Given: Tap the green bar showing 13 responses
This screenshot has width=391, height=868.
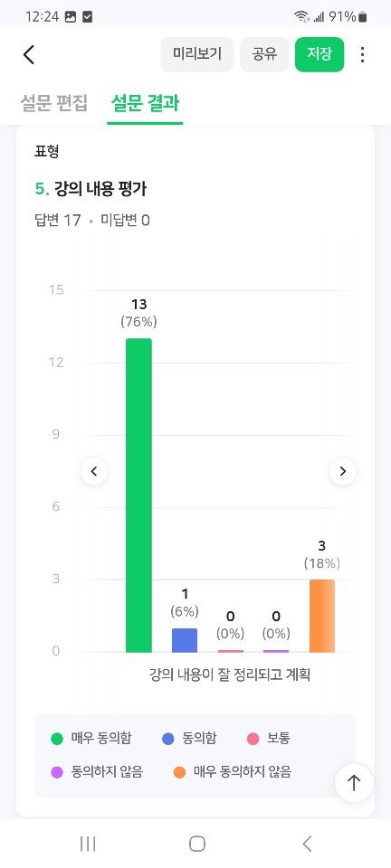Looking at the screenshot, I should coord(139,495).
